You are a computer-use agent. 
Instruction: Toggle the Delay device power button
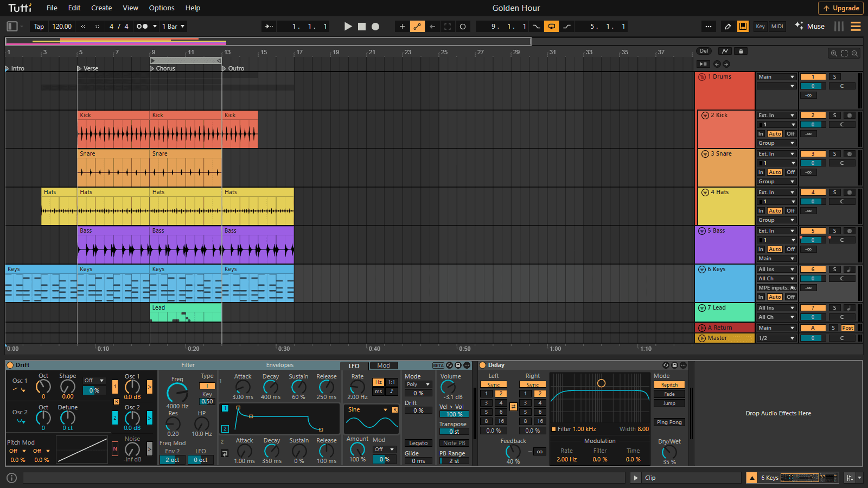click(482, 365)
